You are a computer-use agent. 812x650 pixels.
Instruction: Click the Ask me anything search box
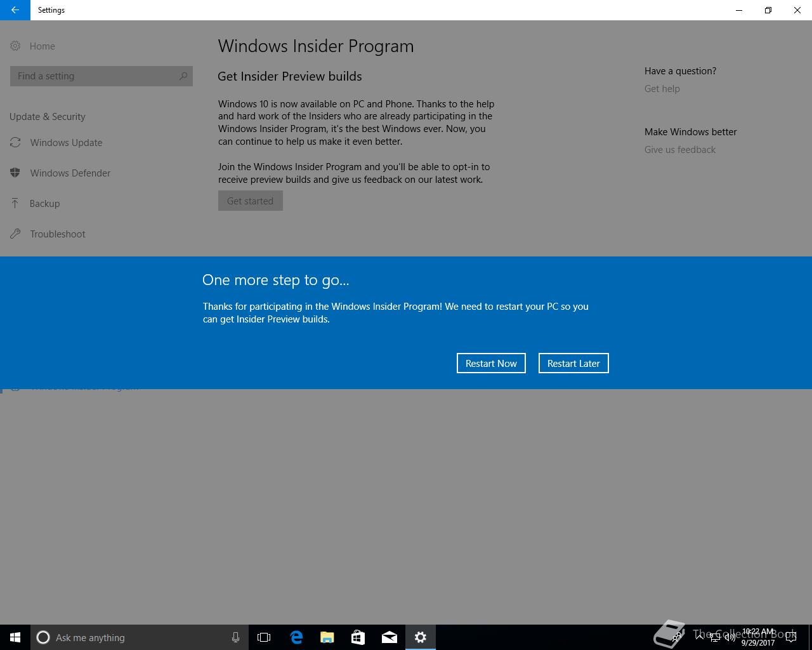(140, 637)
